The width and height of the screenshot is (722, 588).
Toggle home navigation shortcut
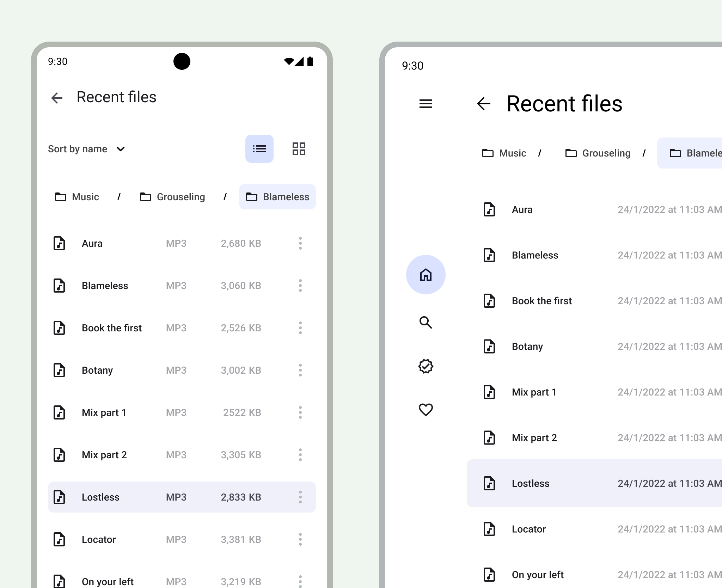pos(426,275)
